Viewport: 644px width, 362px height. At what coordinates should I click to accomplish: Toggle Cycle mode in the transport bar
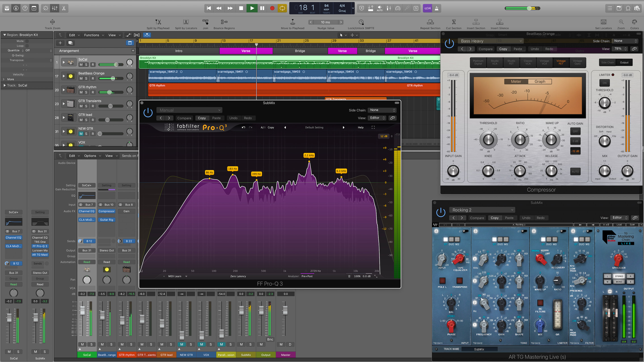[x=282, y=8]
